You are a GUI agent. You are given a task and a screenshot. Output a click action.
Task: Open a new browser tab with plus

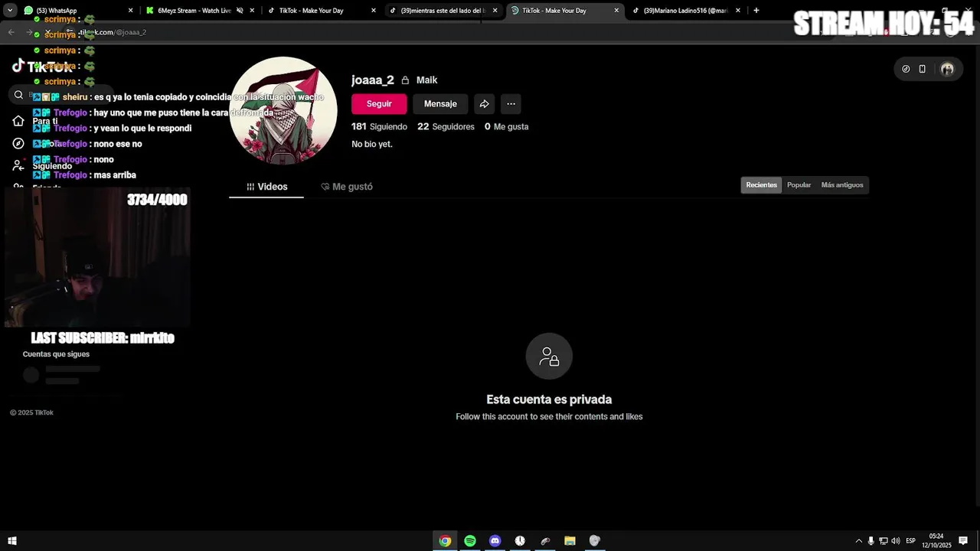(x=756, y=11)
